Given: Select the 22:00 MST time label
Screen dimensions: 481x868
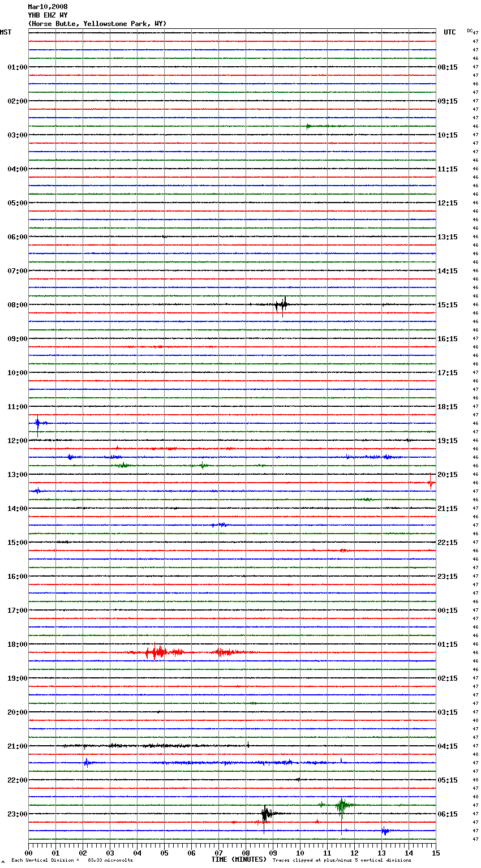Looking at the screenshot, I should pos(18,780).
